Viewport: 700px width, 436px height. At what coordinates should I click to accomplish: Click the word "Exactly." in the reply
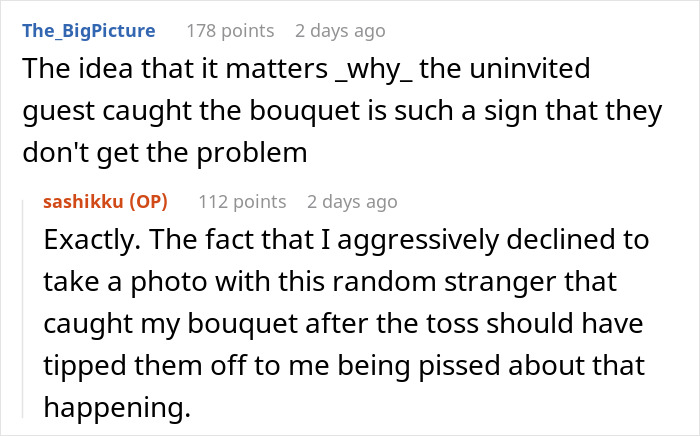(95, 241)
